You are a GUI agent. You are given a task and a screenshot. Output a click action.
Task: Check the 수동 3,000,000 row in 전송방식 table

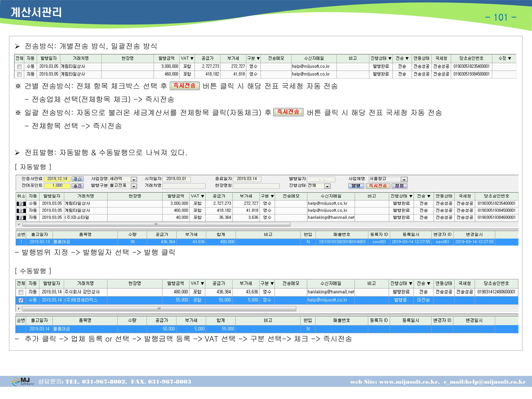click(x=19, y=66)
